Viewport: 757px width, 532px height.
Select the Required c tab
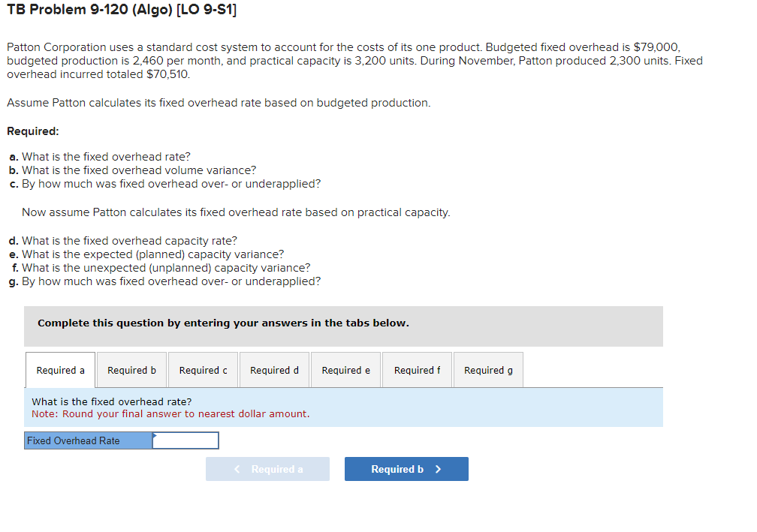203,369
